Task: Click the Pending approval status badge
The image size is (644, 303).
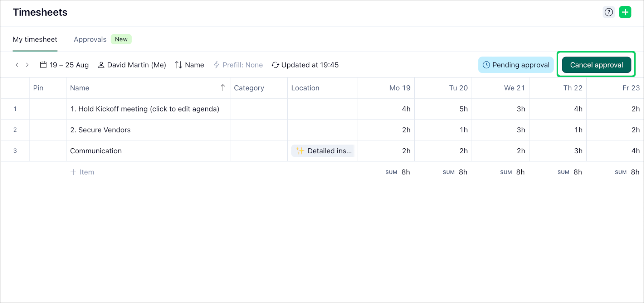Action: pyautogui.click(x=516, y=65)
